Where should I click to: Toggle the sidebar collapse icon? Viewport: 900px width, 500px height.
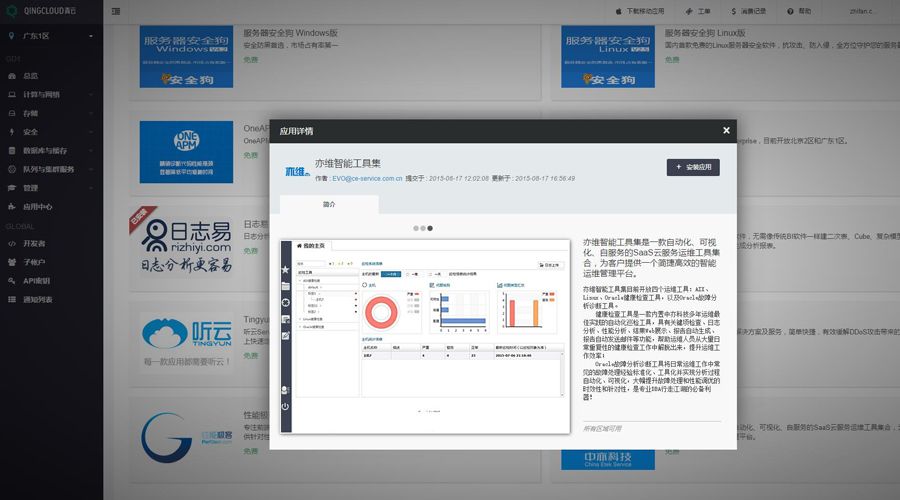[117, 11]
